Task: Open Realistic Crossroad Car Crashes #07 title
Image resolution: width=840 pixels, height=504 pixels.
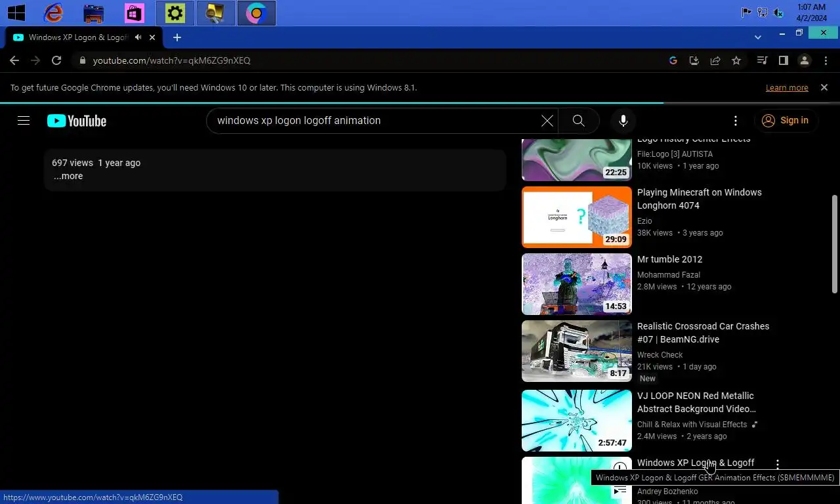Action: point(703,333)
